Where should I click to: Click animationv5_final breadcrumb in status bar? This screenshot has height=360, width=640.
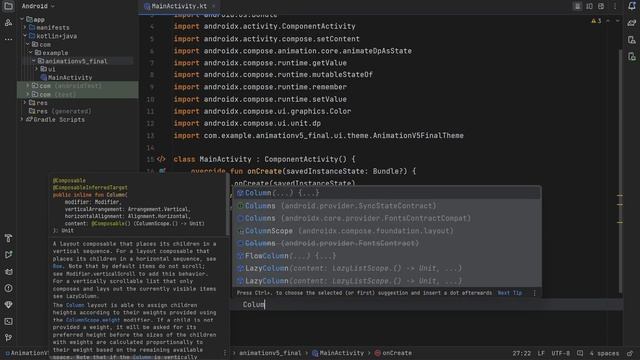(x=270, y=353)
